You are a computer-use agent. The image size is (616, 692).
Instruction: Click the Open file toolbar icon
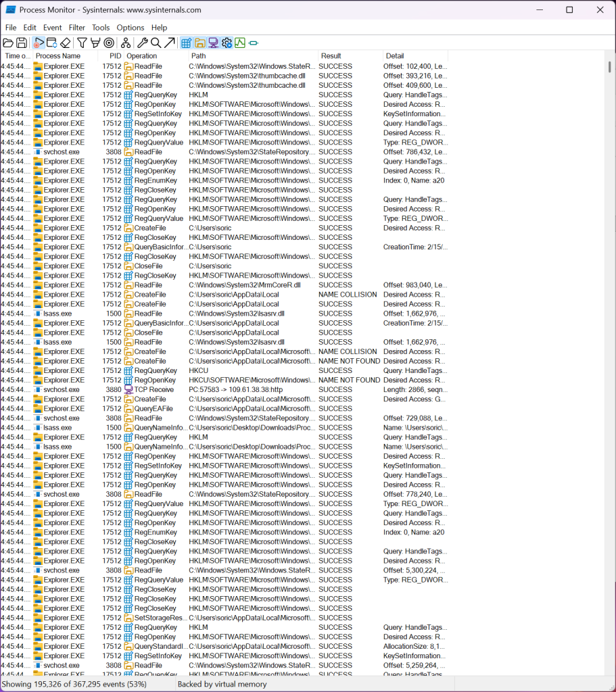coord(8,43)
